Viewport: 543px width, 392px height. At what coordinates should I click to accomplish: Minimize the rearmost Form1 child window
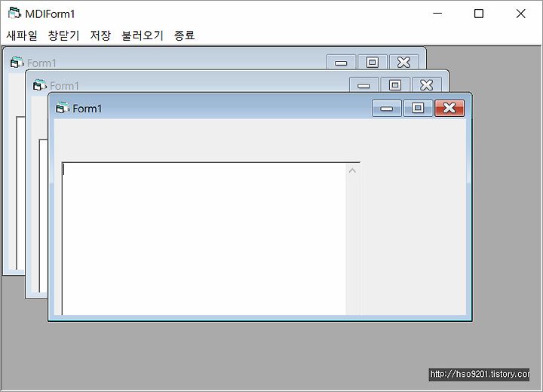[341, 62]
